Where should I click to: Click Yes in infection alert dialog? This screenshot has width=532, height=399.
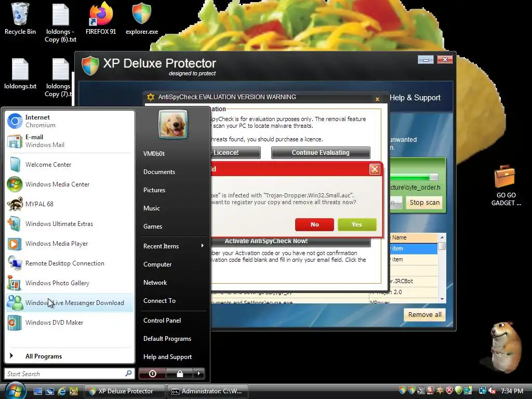point(357,224)
